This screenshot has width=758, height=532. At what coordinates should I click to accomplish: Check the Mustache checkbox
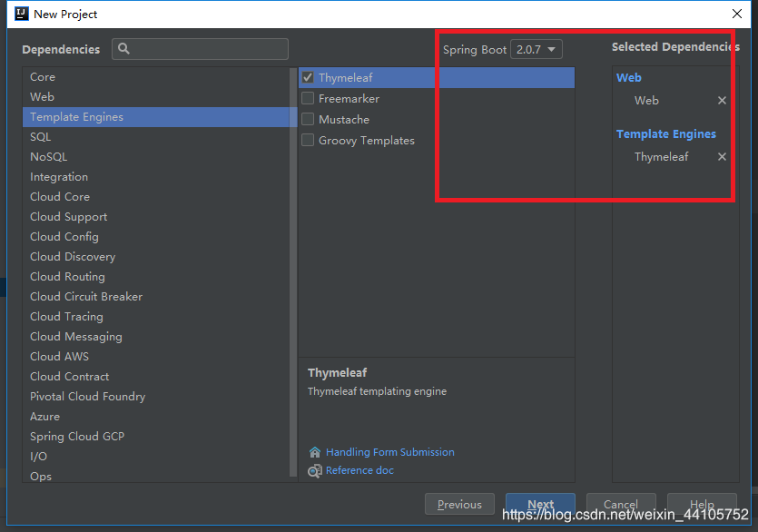click(308, 119)
